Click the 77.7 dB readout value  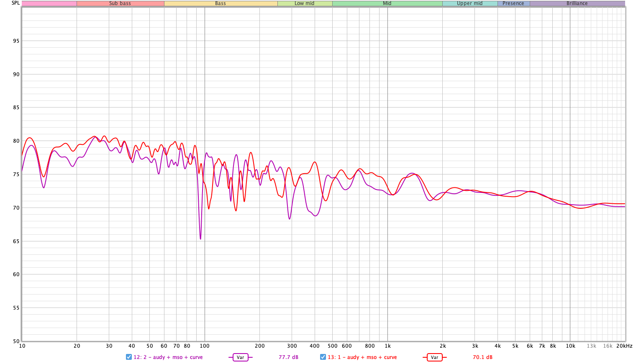(289, 357)
